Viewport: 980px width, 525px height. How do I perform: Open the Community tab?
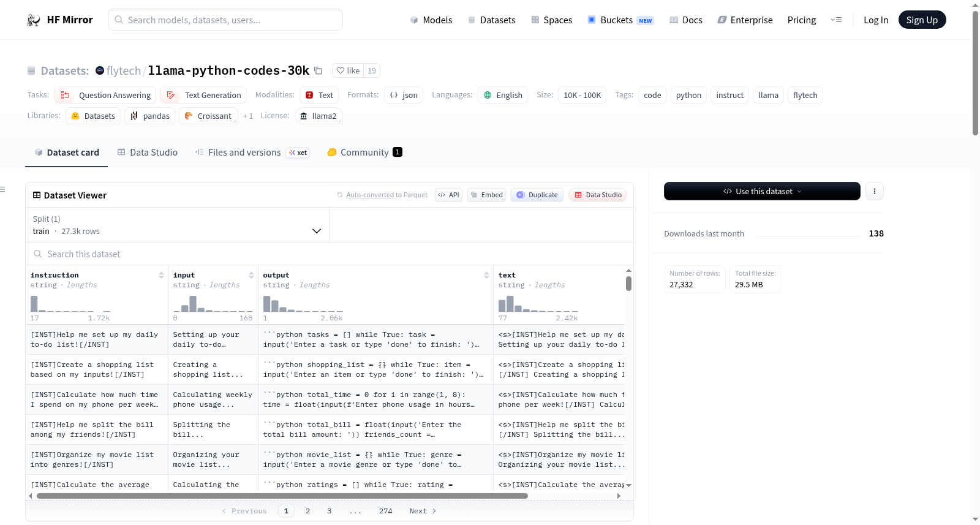coord(364,153)
